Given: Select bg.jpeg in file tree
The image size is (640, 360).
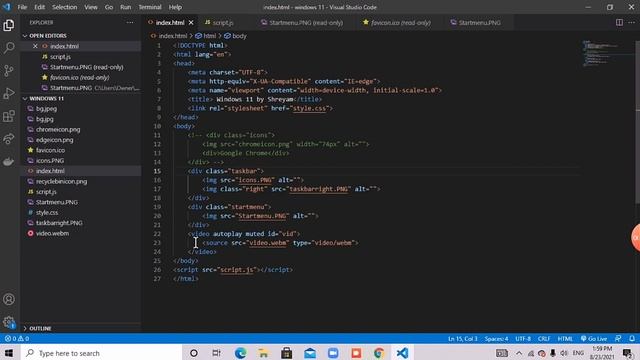Looking at the screenshot, I should [x=46, y=109].
